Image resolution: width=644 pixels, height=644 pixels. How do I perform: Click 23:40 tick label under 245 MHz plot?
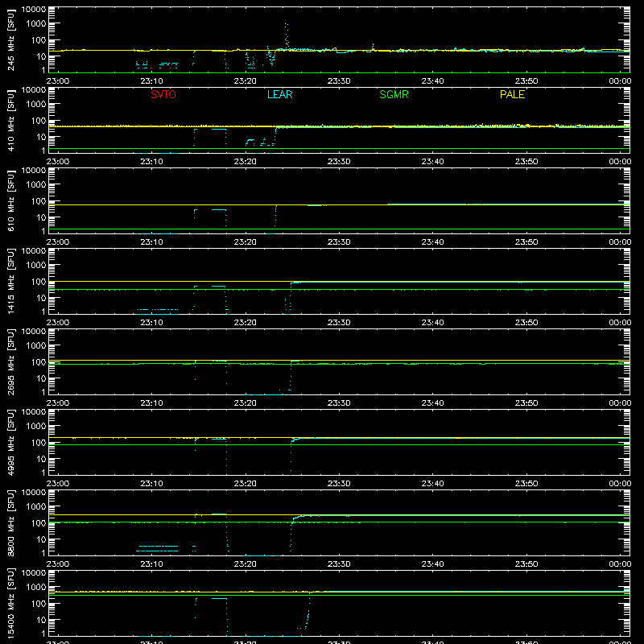coord(432,81)
